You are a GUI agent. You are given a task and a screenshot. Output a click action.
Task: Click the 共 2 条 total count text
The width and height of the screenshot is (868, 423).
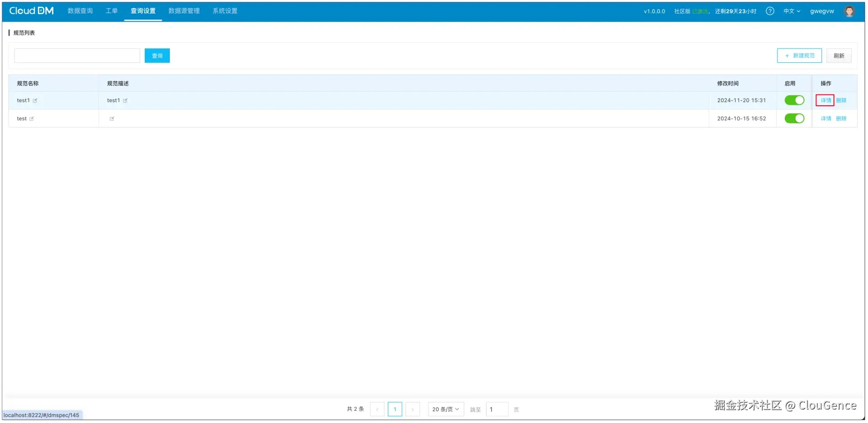click(355, 409)
